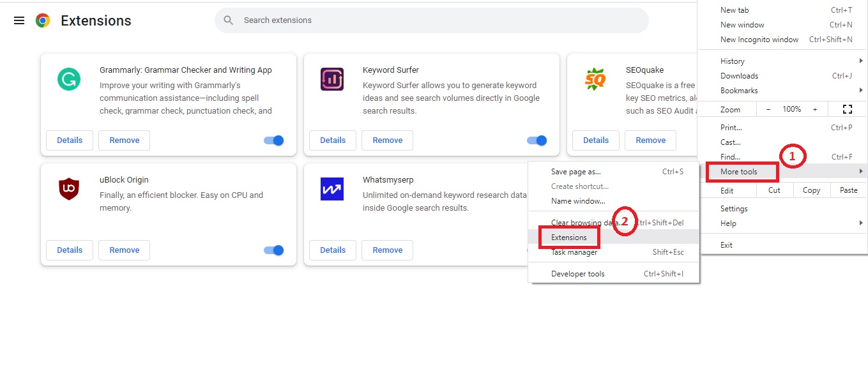Image resolution: width=868 pixels, height=385 pixels.
Task: Choose Find from the menu
Action: tap(784, 157)
